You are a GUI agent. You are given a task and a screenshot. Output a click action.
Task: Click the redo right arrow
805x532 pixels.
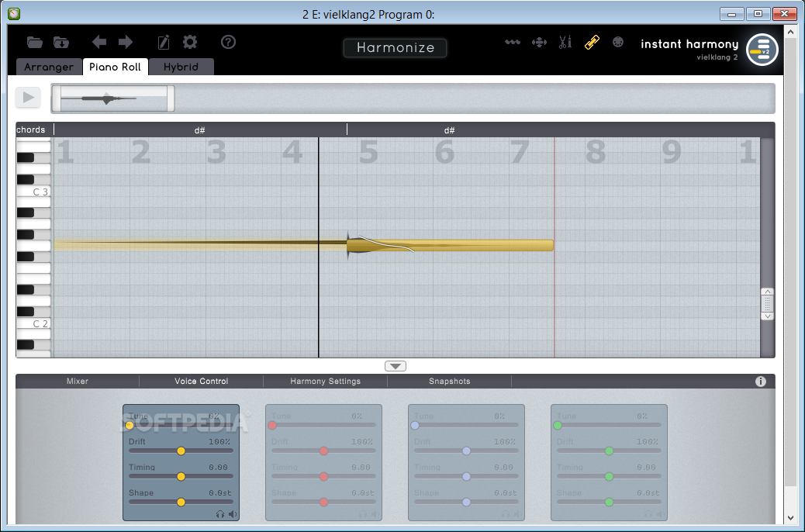(126, 42)
